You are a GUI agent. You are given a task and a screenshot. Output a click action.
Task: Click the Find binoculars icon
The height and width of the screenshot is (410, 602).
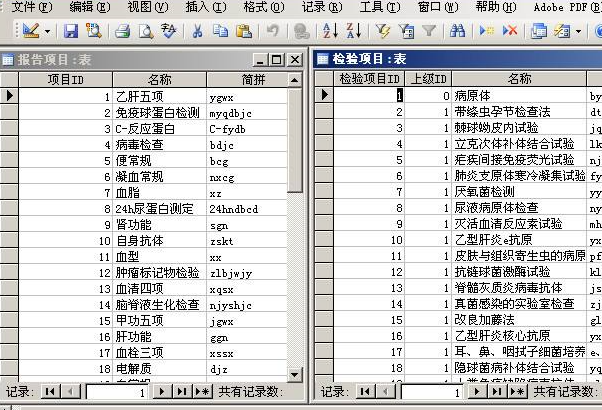(457, 31)
